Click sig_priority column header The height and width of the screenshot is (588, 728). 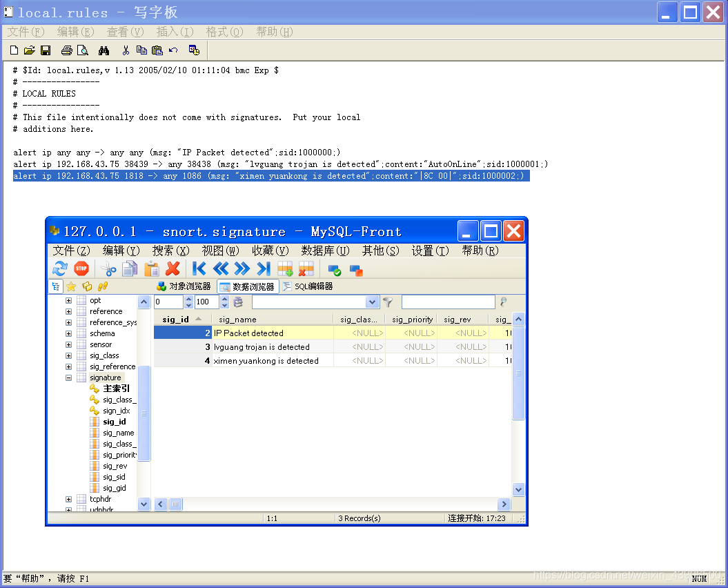(411, 320)
